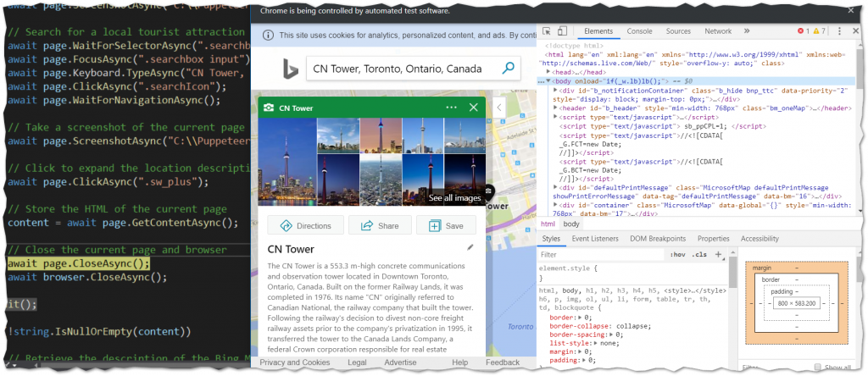Open the Privacy and Cookies footer link
This screenshot has width=868, height=376.
point(294,362)
